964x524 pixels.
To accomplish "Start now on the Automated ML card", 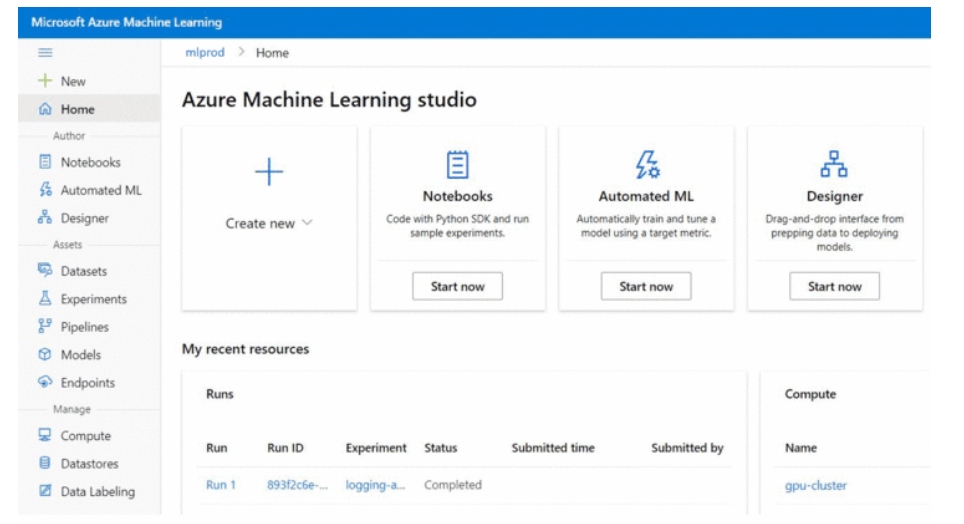I will 646,287.
